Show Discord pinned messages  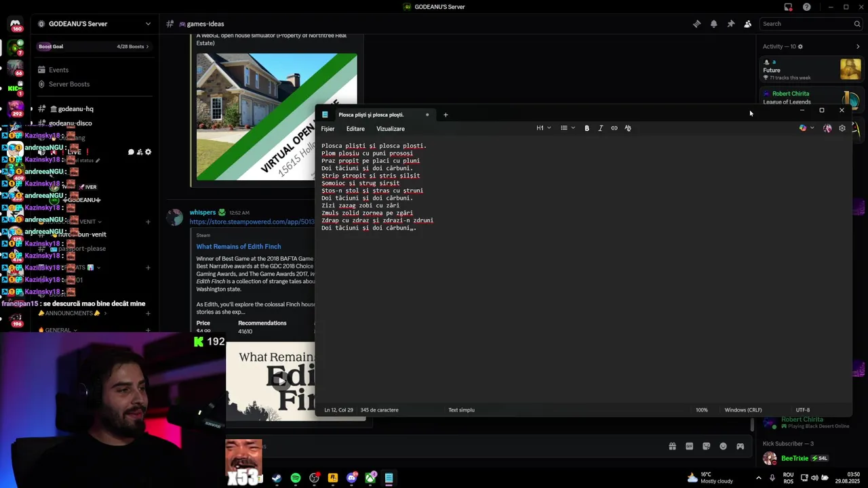coord(730,24)
